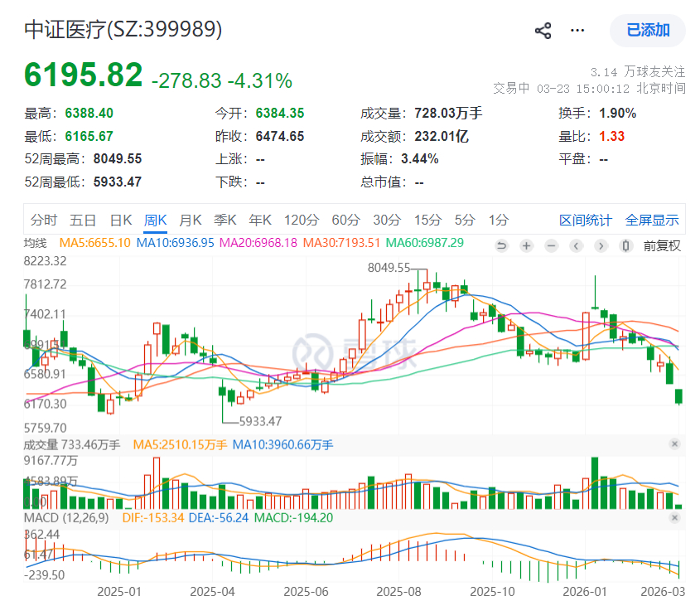
Task: Click the volume MA5:2510.15万手 label
Action: click(180, 444)
